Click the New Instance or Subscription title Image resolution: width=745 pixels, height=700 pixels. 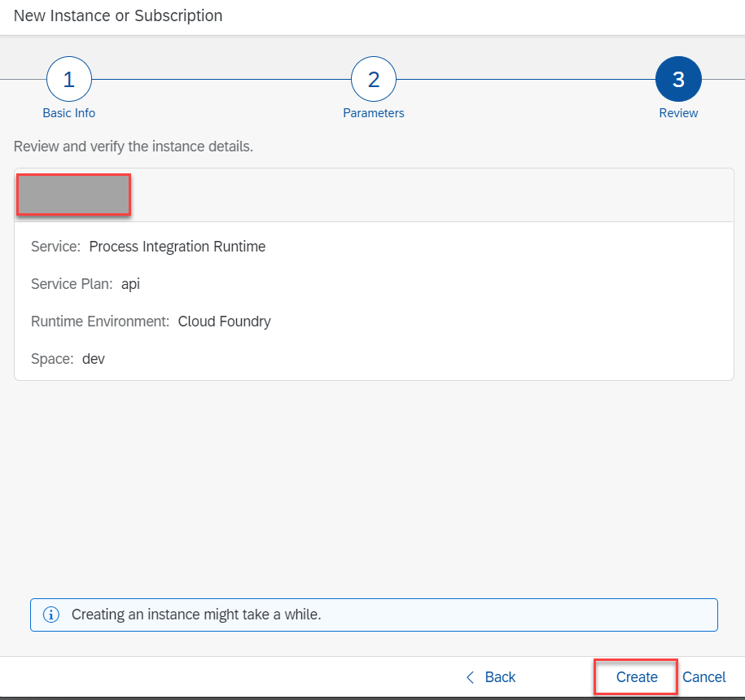pyautogui.click(x=118, y=15)
